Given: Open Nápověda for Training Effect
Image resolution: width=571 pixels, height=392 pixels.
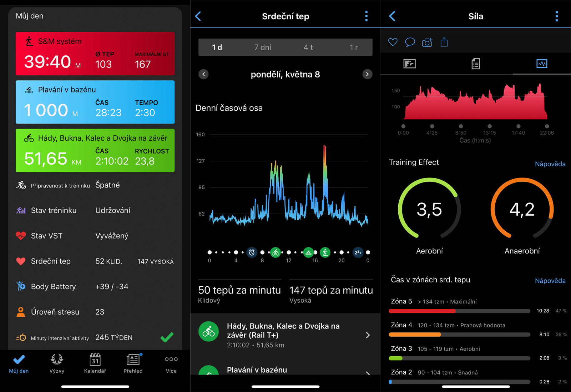Looking at the screenshot, I should point(550,164).
